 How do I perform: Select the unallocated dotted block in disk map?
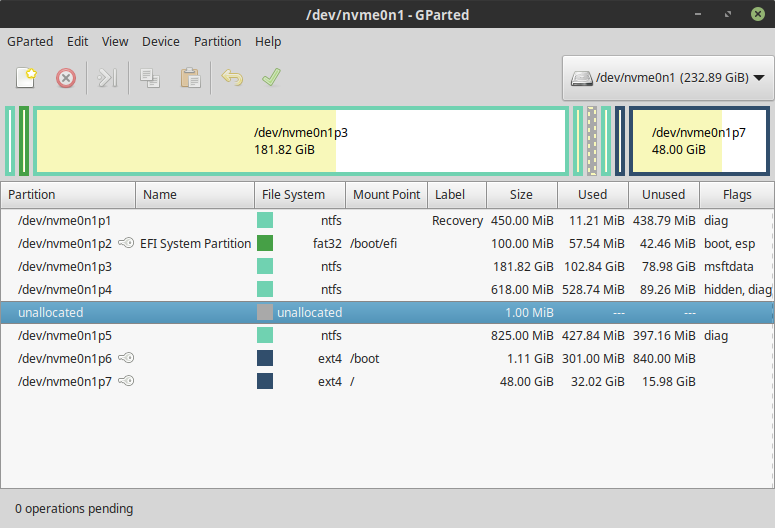(592, 141)
